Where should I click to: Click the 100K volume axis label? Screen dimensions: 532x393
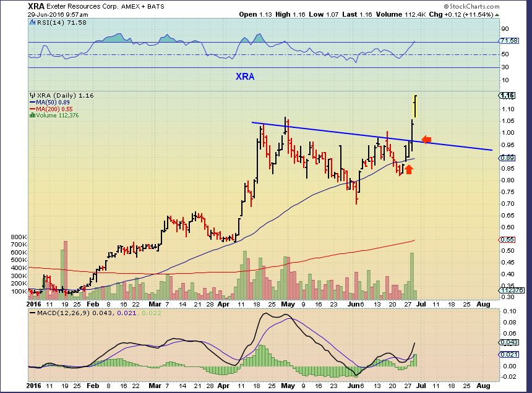[19, 292]
